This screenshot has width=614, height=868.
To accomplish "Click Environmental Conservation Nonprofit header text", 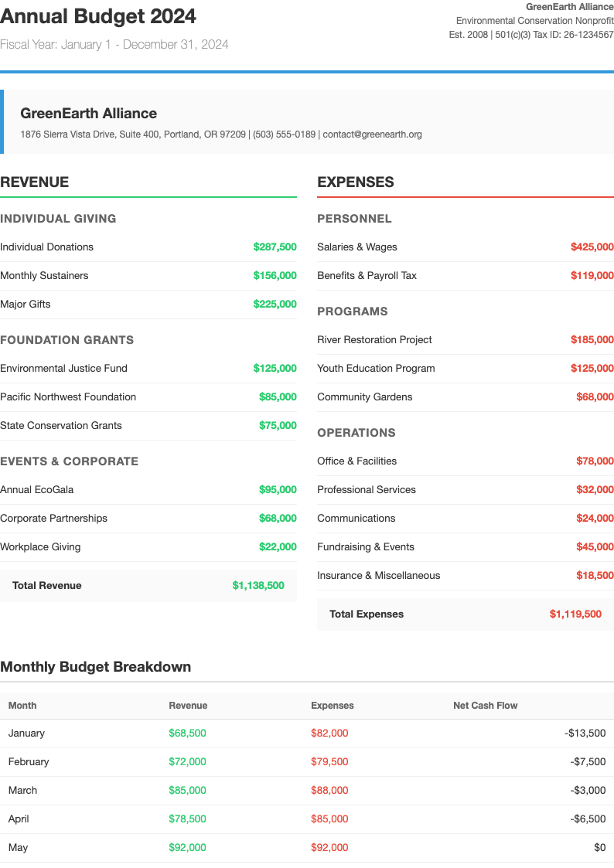I will click(535, 20).
